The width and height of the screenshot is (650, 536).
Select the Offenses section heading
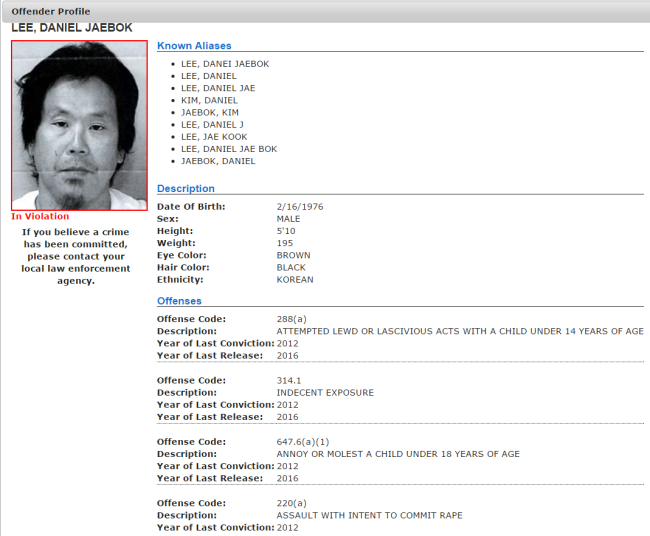coord(179,301)
